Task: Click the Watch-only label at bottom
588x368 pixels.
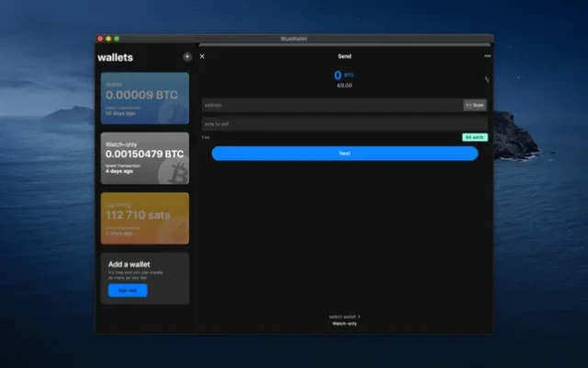Action: coord(345,324)
